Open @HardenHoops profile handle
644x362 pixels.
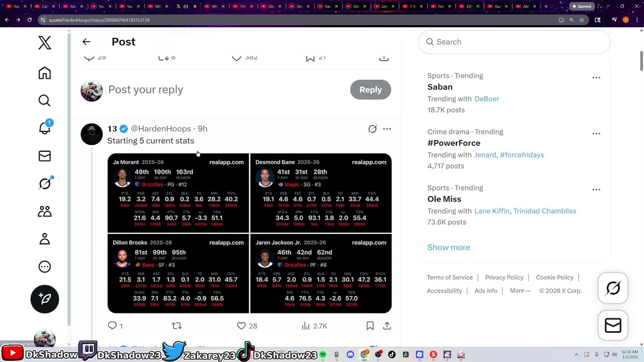(x=161, y=129)
